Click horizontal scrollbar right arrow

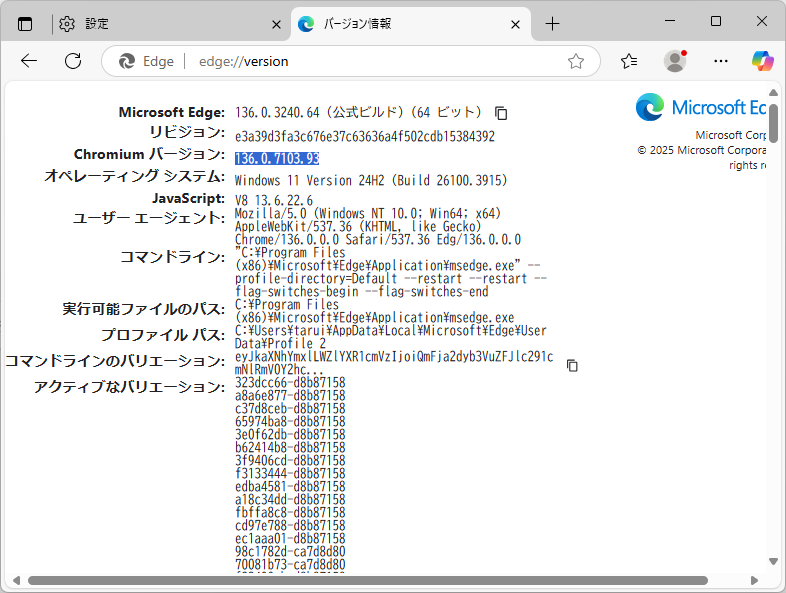pyautogui.click(x=754, y=580)
